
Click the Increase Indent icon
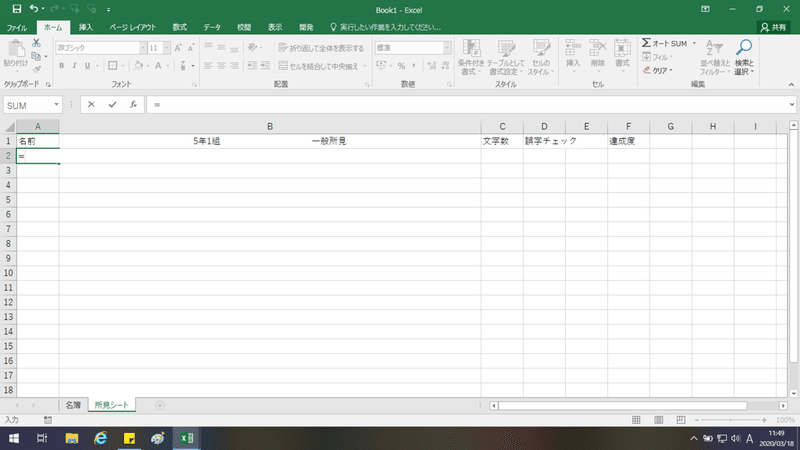[265, 65]
